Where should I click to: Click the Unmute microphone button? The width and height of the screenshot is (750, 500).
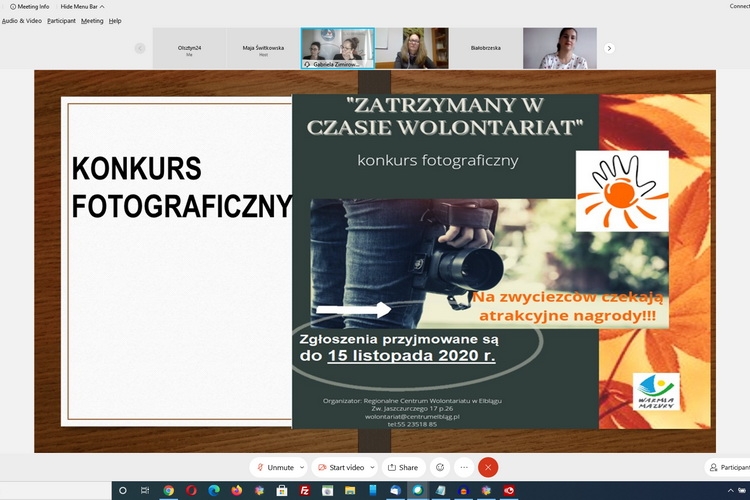click(x=275, y=467)
